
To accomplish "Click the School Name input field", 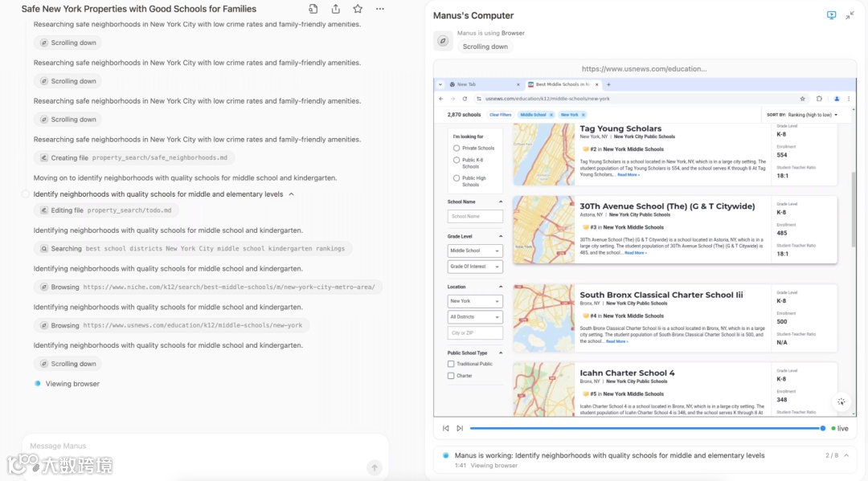I will (475, 217).
